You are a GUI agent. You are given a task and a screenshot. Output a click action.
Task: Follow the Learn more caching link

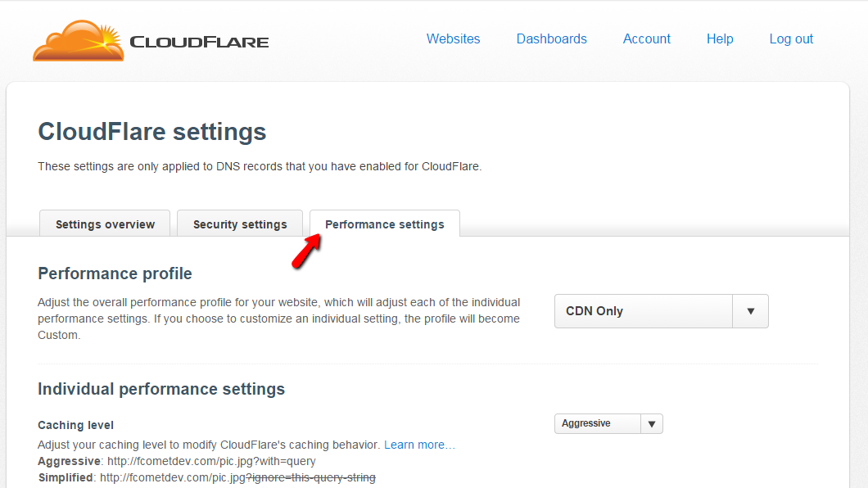tap(419, 445)
